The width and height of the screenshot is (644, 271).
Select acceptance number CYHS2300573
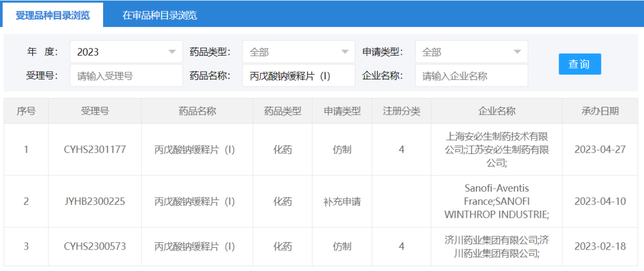[95, 247]
